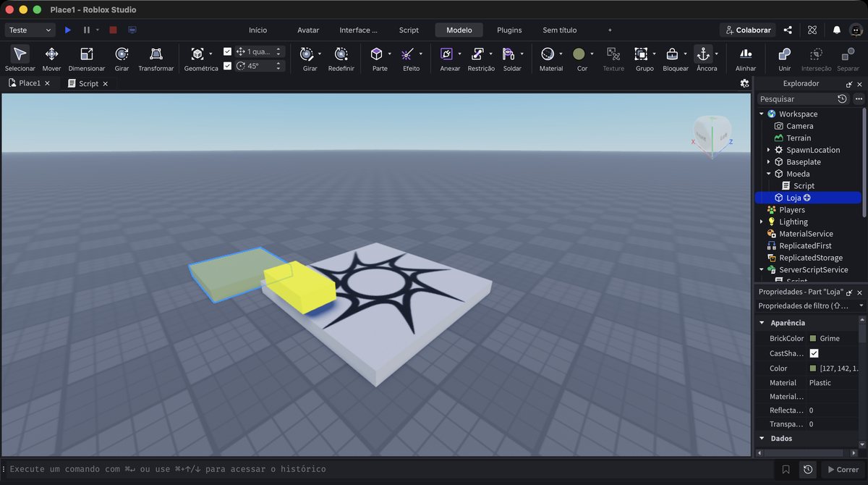Click the Bloquear lock icon
The image size is (868, 485).
click(672, 54)
